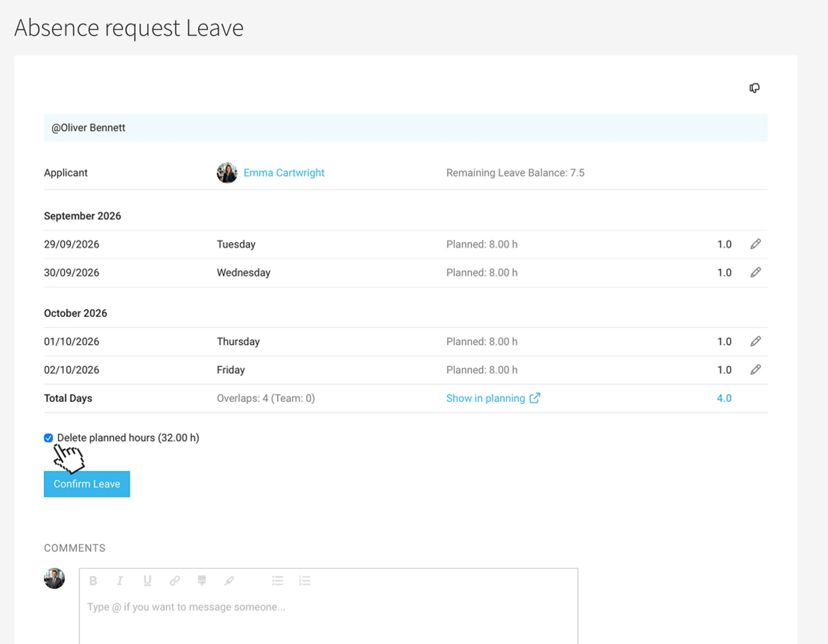Toggle italic formatting in comment editor
This screenshot has width=828, height=644.
120,581
